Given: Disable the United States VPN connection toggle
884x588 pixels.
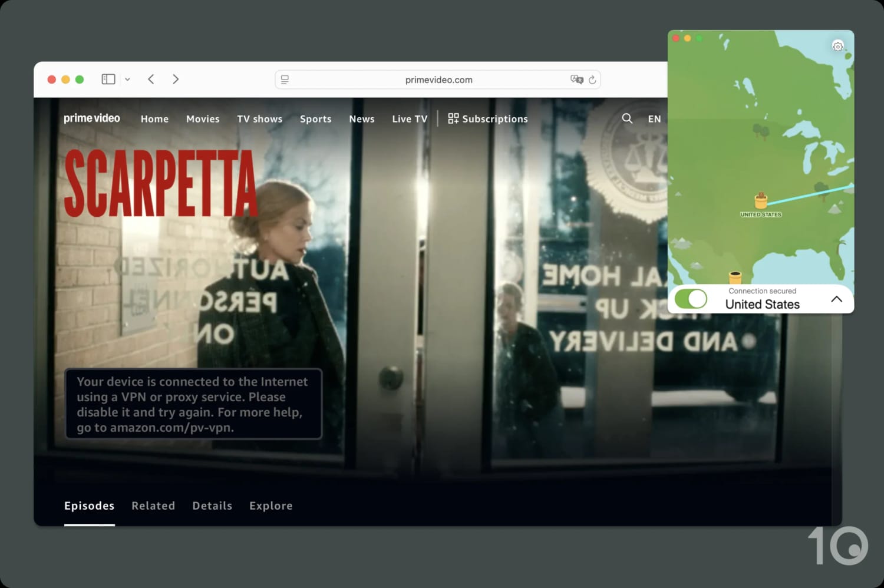Looking at the screenshot, I should [x=691, y=299].
